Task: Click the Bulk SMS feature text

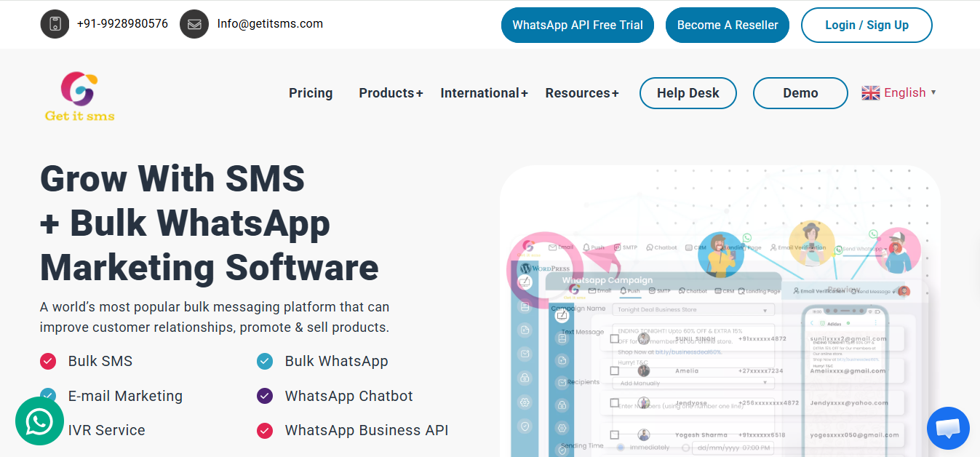Action: tap(100, 361)
